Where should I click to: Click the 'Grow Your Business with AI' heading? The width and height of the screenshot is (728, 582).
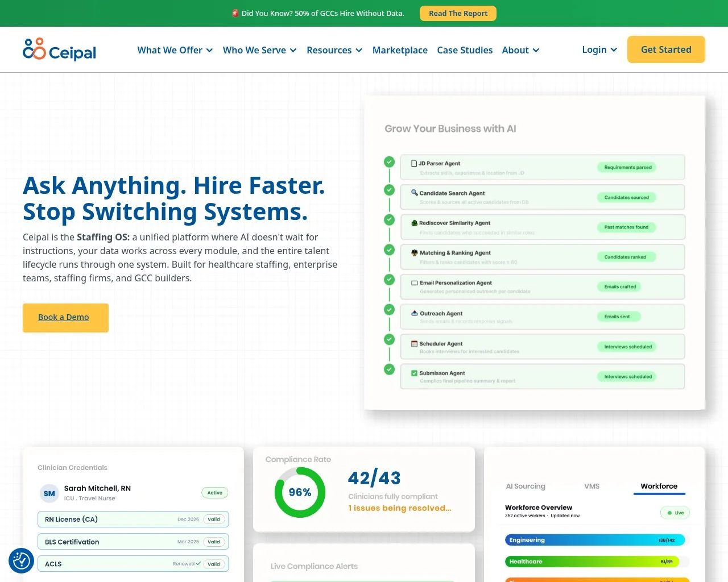click(450, 128)
